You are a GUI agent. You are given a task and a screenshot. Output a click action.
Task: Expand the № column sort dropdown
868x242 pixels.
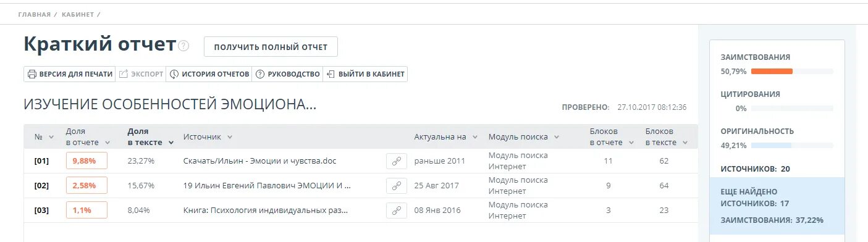[51, 137]
